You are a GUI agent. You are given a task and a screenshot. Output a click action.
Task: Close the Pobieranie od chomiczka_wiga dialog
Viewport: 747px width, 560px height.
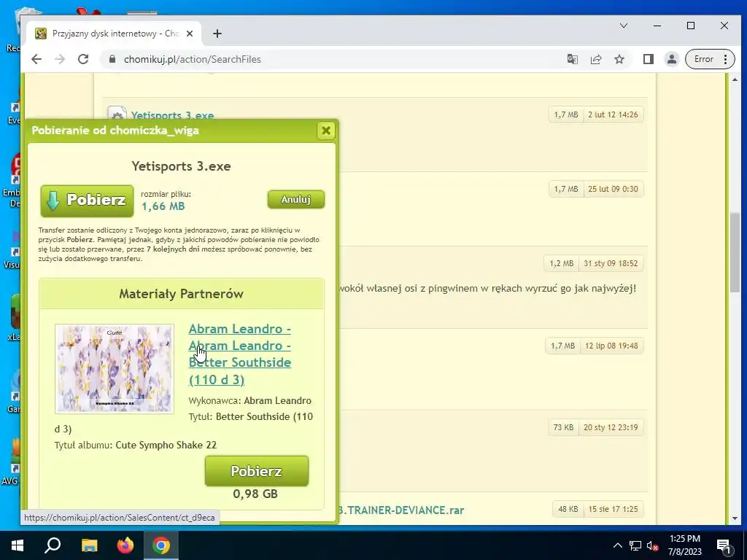pos(326,131)
